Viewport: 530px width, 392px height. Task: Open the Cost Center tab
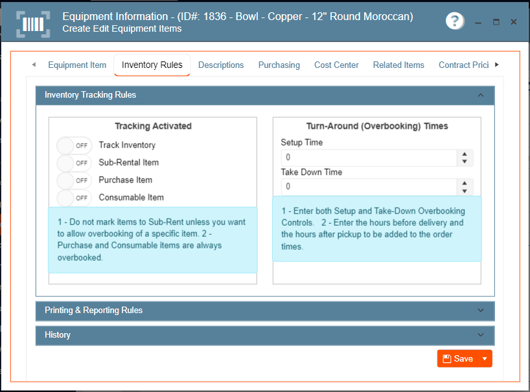coord(336,65)
